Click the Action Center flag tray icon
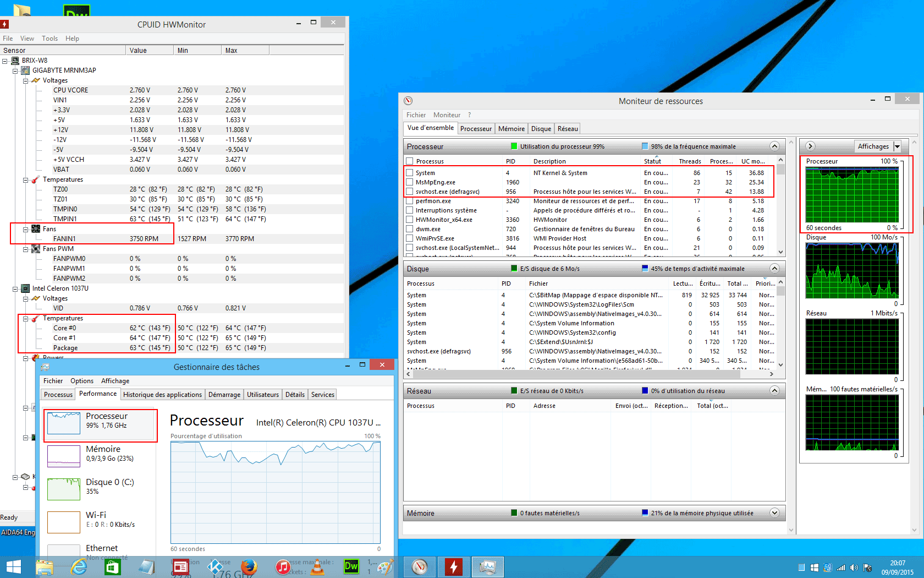This screenshot has width=924, height=578. [867, 568]
